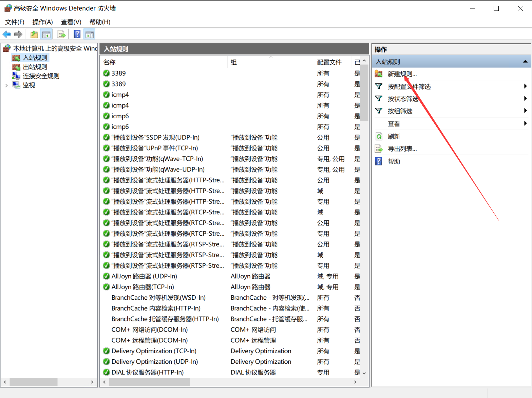Screen dimensions: 532x398
Task: Select BranchCache 对等机发现(WSD-In) rule
Action: 231,298
